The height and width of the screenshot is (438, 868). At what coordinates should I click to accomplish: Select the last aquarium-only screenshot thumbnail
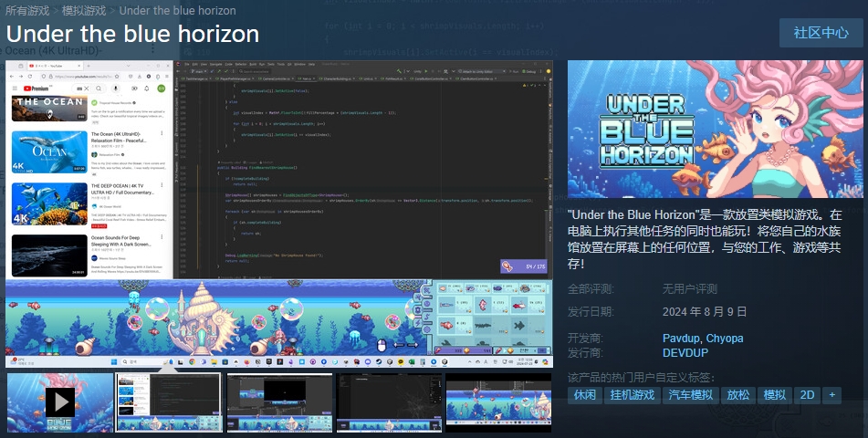point(498,402)
